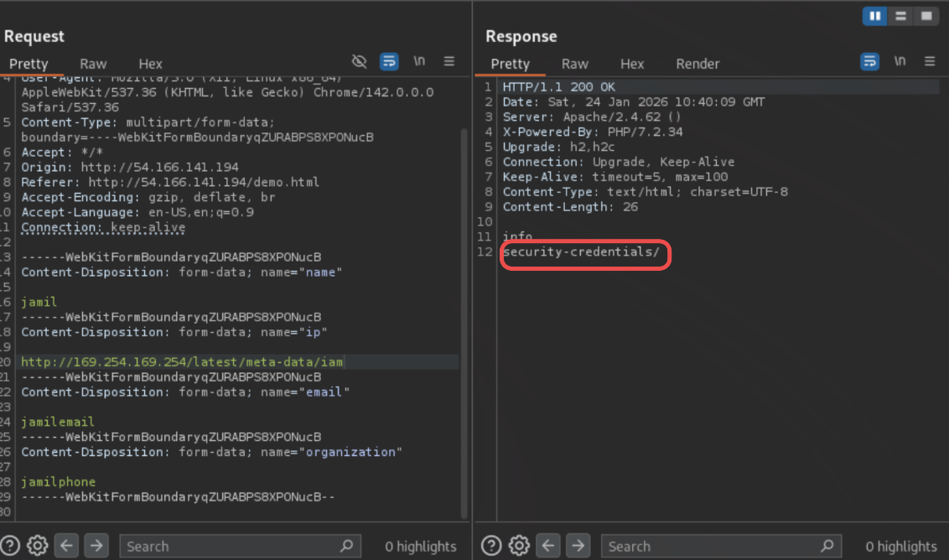This screenshot has height=560, width=949.
Task: Toggle word wrap in the Request panel
Action: pyautogui.click(x=389, y=62)
